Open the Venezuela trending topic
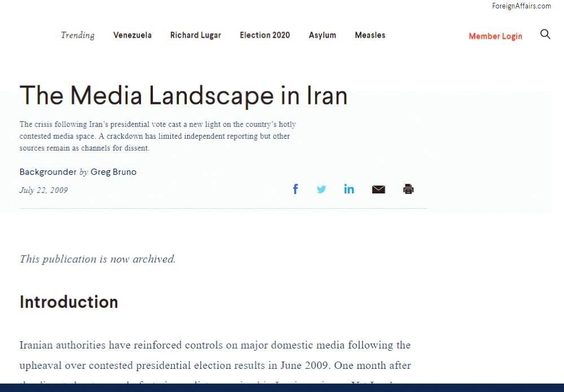 click(x=132, y=35)
